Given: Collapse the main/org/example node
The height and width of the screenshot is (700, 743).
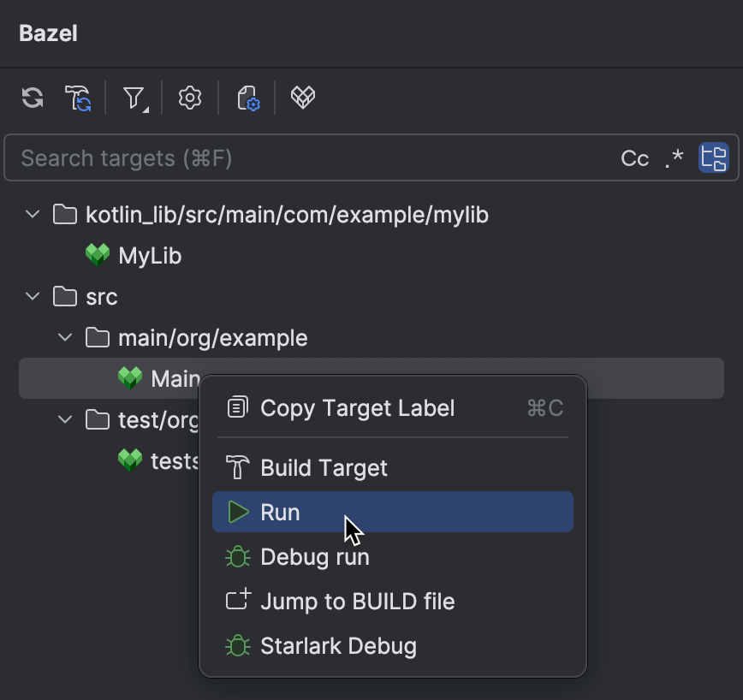Looking at the screenshot, I should (64, 337).
